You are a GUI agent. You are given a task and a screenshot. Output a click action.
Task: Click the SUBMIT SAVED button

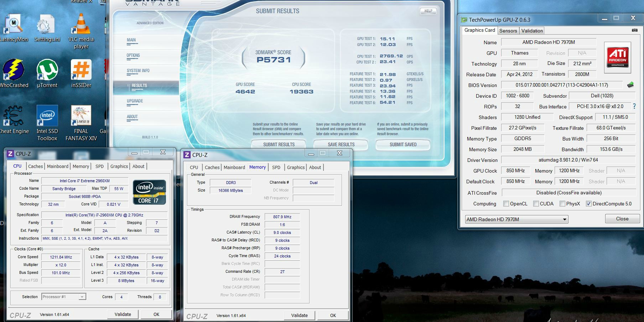coord(403,144)
